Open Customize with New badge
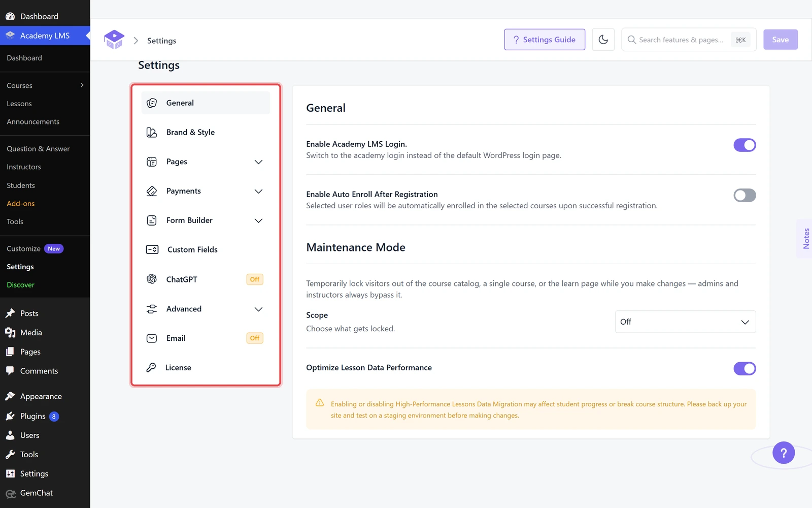The height and width of the screenshot is (508, 812). (x=35, y=249)
